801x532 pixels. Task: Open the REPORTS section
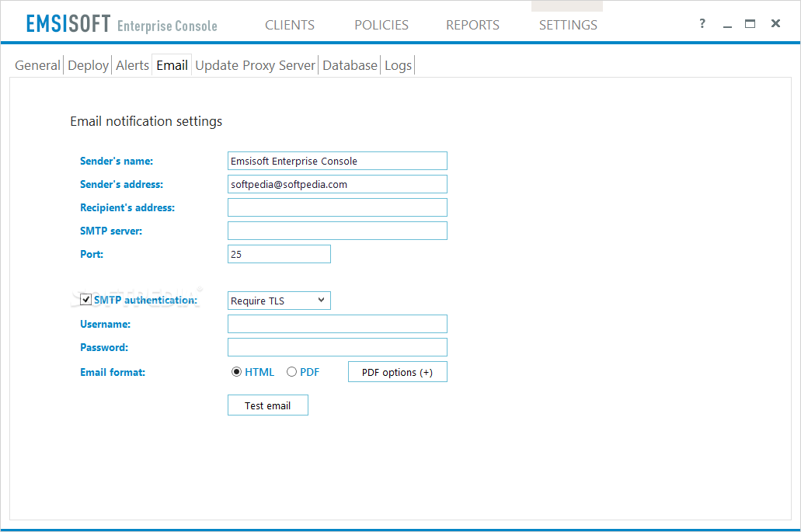click(x=472, y=25)
